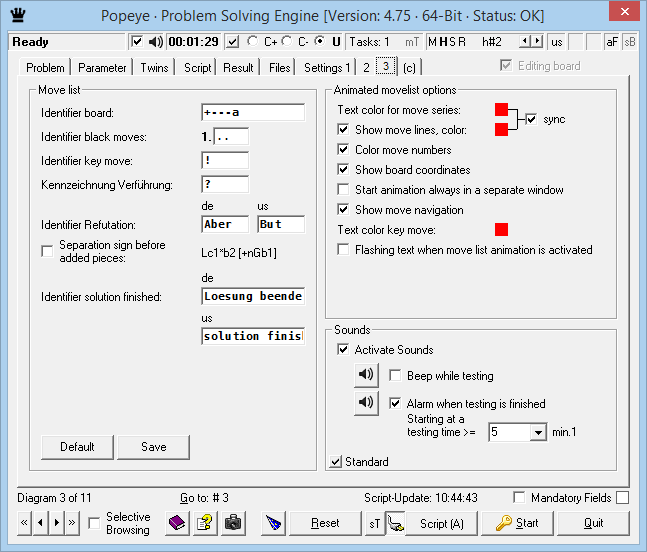
Task: Toggle Alarm when testing is finished
Action: click(x=395, y=403)
